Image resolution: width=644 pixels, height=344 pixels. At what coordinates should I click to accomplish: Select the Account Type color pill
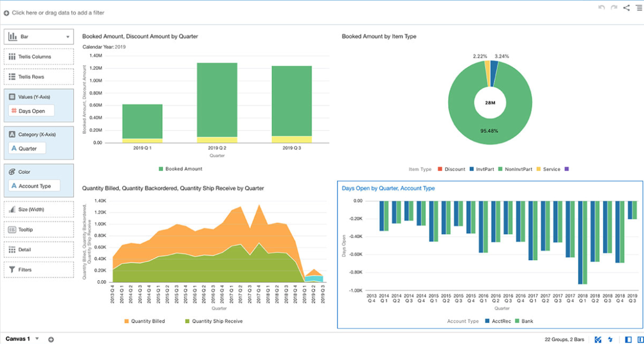click(x=34, y=186)
